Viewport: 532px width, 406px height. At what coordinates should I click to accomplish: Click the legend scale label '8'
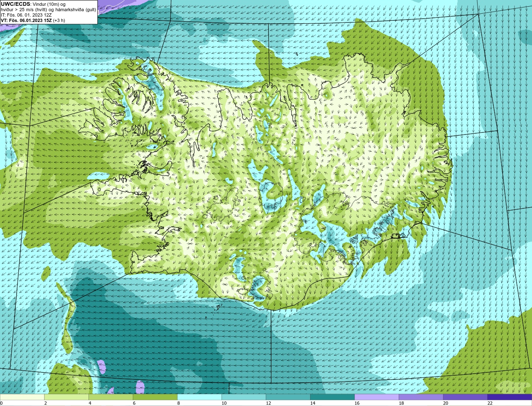click(x=178, y=403)
